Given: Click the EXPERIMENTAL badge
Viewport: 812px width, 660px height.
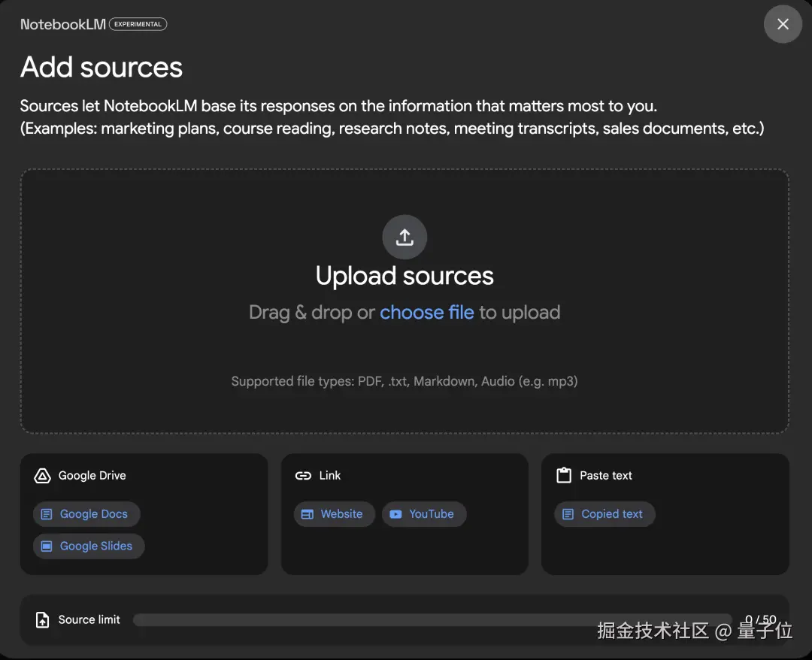Looking at the screenshot, I should (x=138, y=24).
